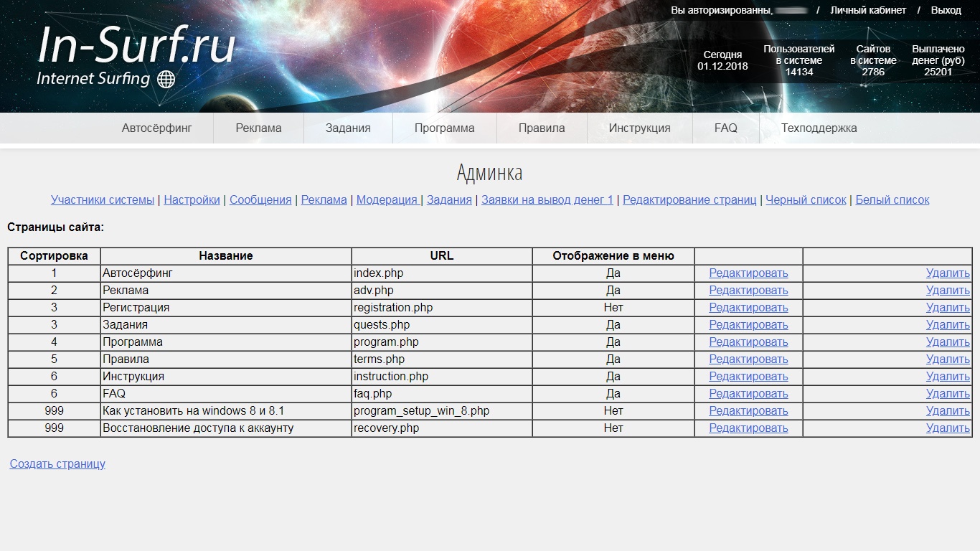The height and width of the screenshot is (551, 980).
Task: Click Удалить for faq.php
Action: click(948, 394)
